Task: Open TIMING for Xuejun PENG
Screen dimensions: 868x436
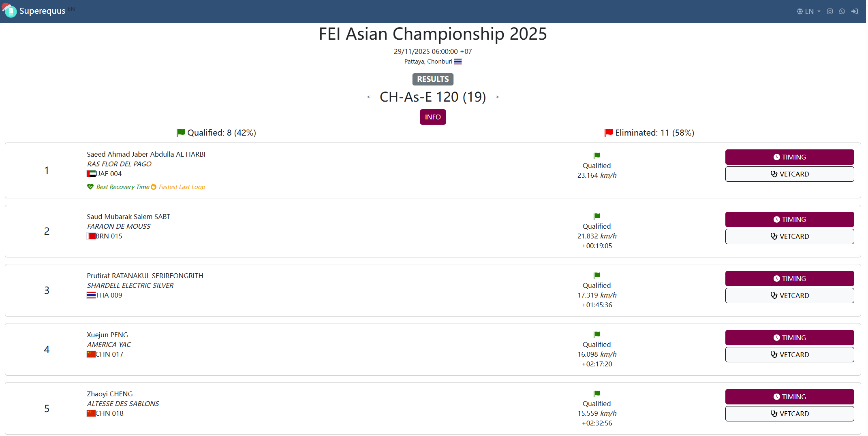Action: click(x=789, y=338)
